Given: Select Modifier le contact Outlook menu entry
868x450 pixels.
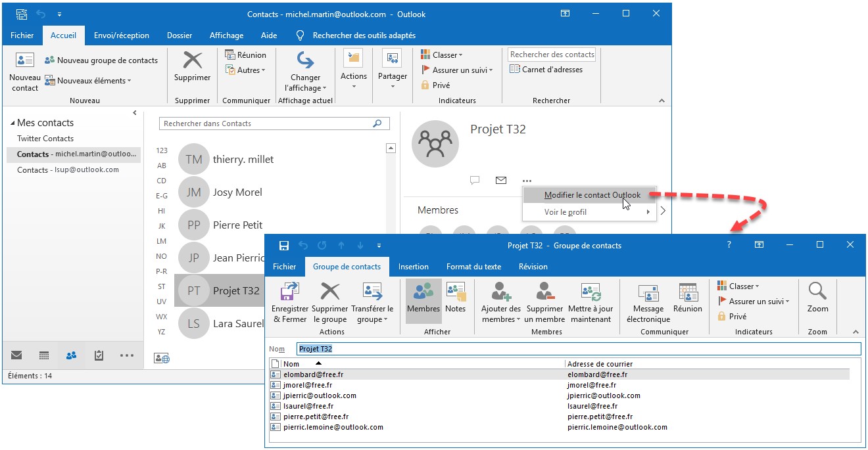Looking at the screenshot, I should 592,195.
